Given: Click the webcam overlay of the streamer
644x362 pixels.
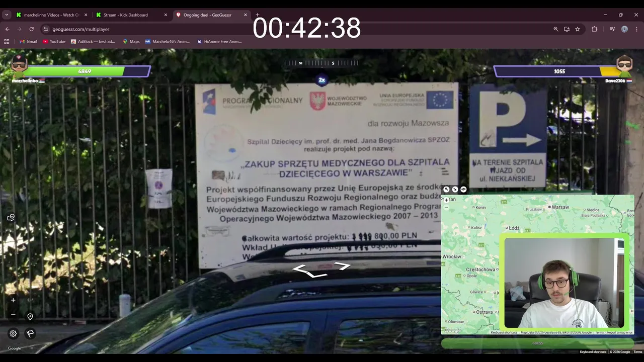Looking at the screenshot, I should pos(564,283).
